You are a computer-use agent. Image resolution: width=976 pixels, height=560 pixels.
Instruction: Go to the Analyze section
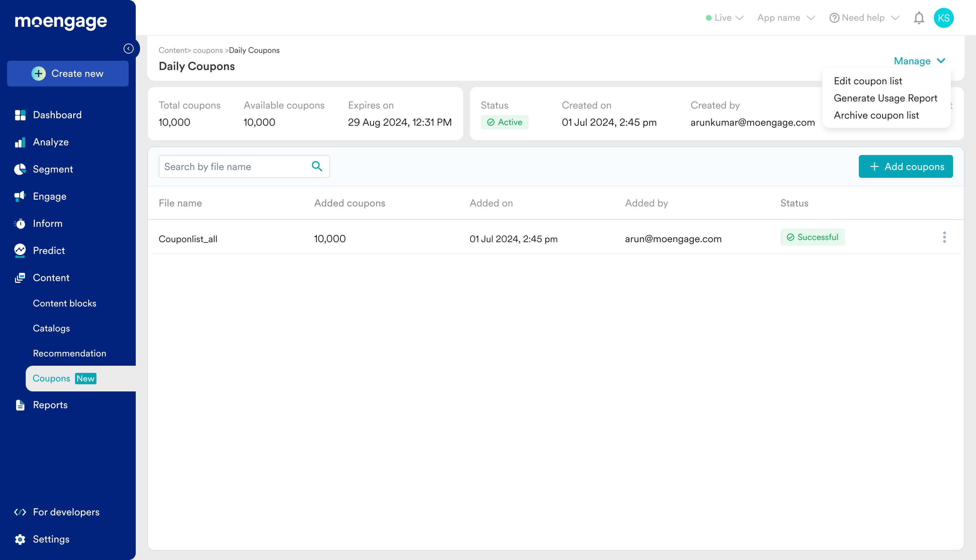[x=50, y=142]
